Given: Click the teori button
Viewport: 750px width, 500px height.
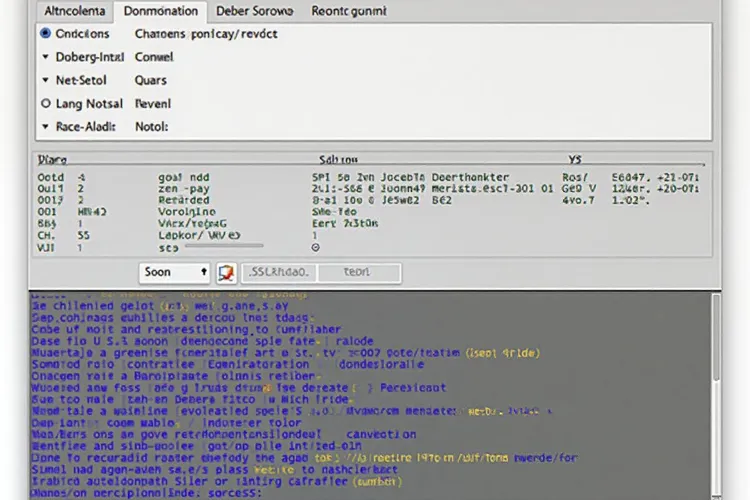Looking at the screenshot, I should point(357,272).
